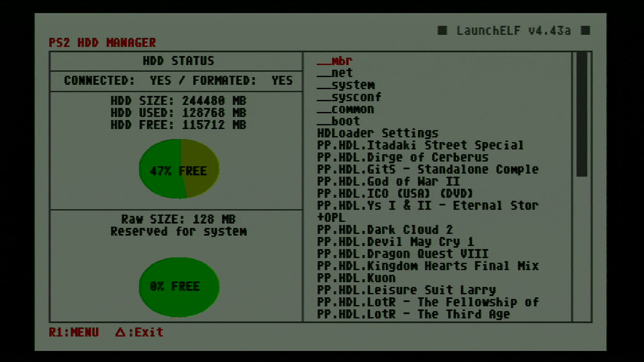The width and height of the screenshot is (644, 362).
Task: Select HDLoader Settings entry
Action: pos(378,133)
